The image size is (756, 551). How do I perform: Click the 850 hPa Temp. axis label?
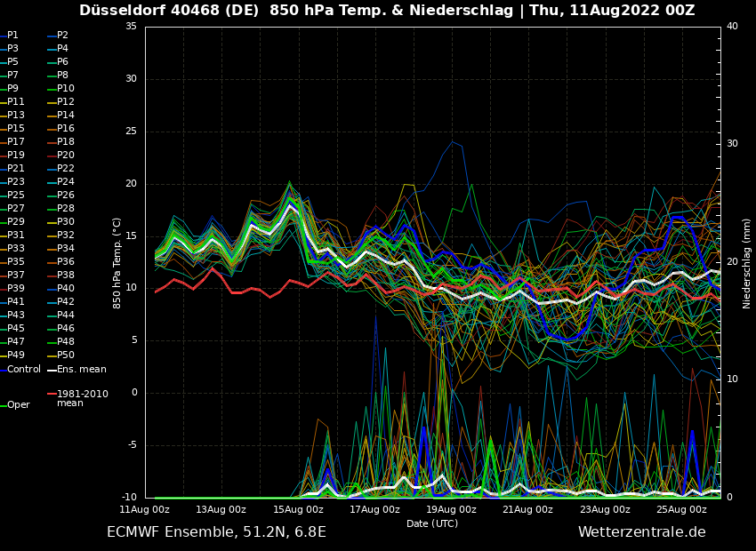(x=117, y=263)
